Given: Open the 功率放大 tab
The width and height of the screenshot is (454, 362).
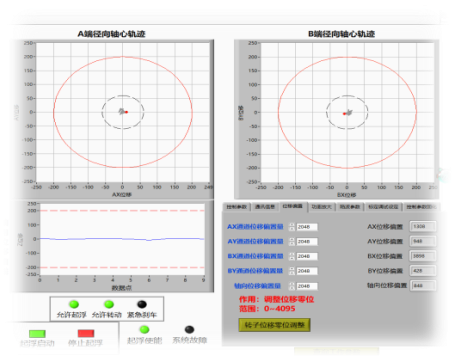Looking at the screenshot, I should (321, 207).
